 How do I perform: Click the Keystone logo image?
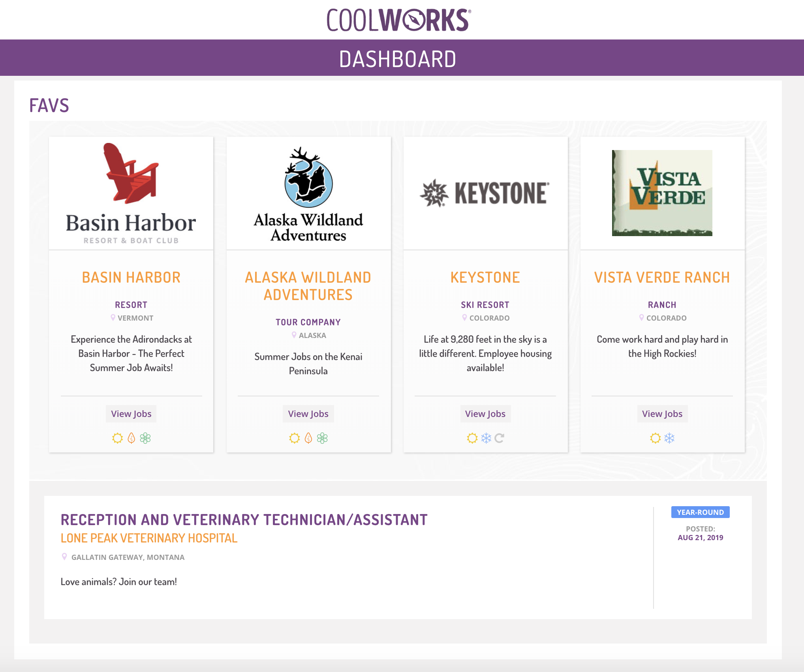[x=485, y=193]
